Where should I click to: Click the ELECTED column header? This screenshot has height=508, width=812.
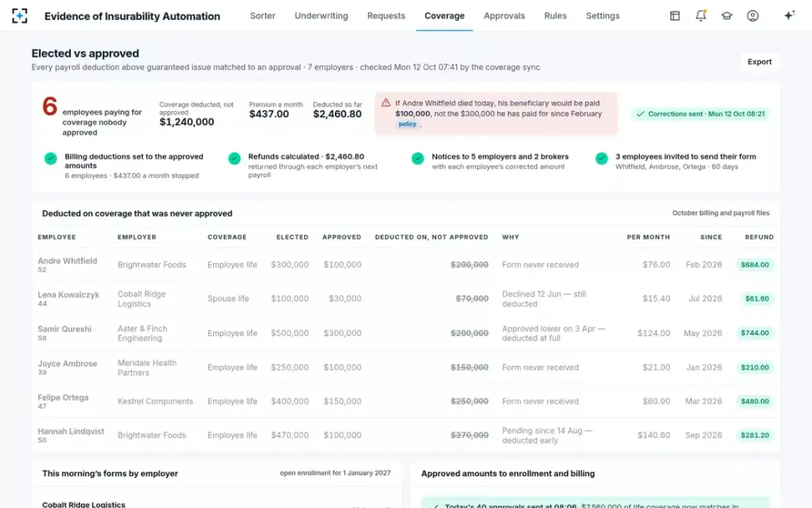292,237
